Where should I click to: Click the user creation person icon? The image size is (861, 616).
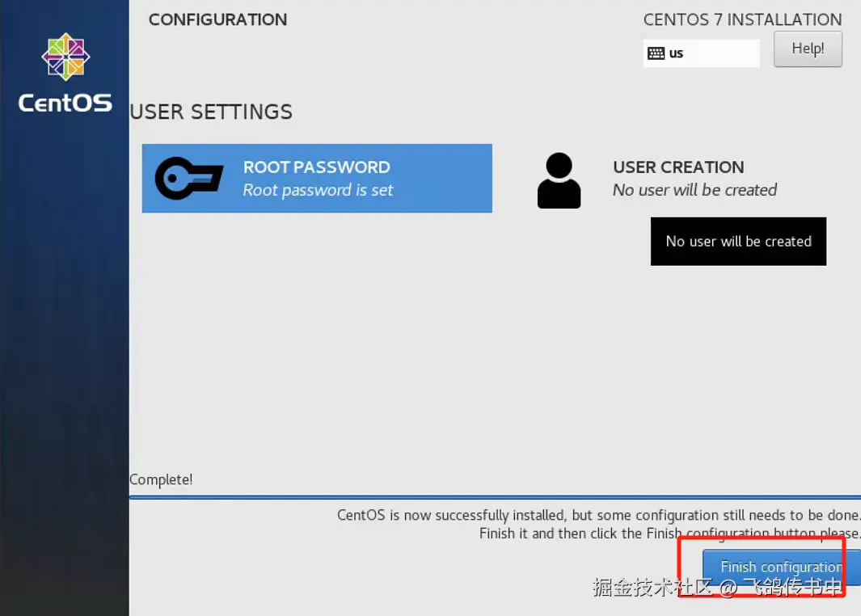point(559,180)
